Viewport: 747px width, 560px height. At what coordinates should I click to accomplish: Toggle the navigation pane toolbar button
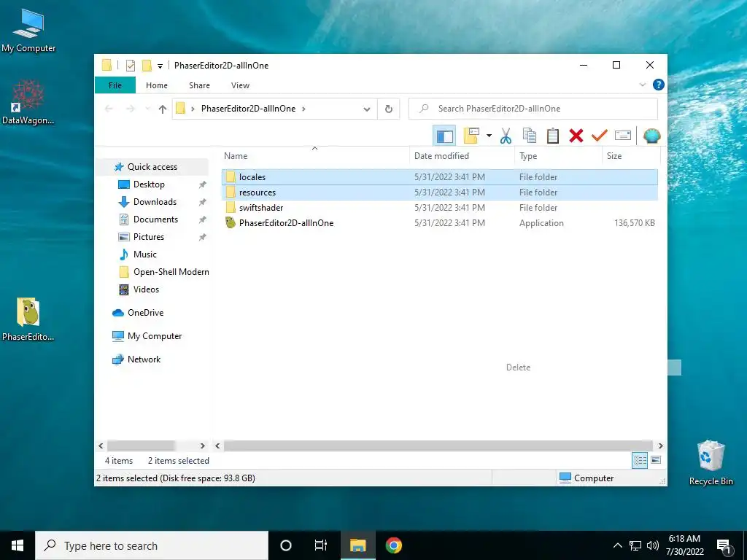click(444, 136)
